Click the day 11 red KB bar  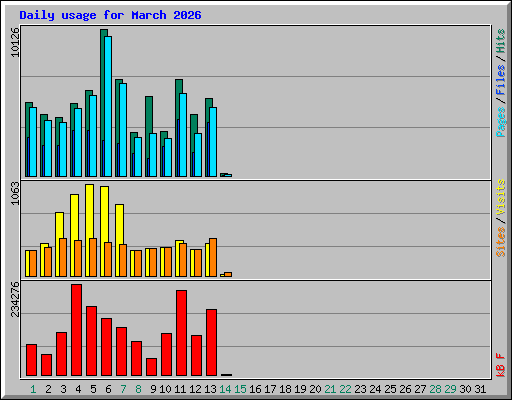click(x=181, y=333)
